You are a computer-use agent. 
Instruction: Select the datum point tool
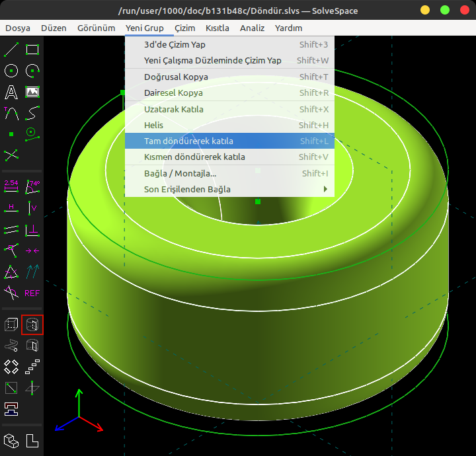(x=11, y=134)
